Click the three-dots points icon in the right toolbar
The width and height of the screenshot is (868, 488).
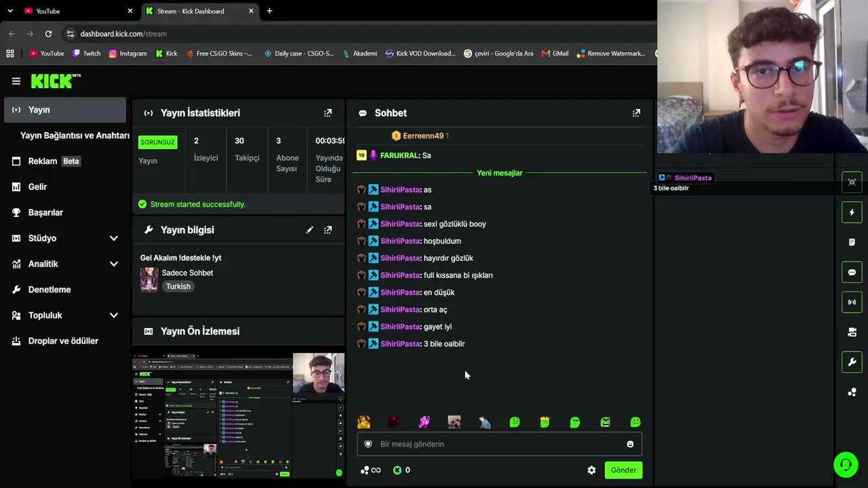tap(852, 392)
